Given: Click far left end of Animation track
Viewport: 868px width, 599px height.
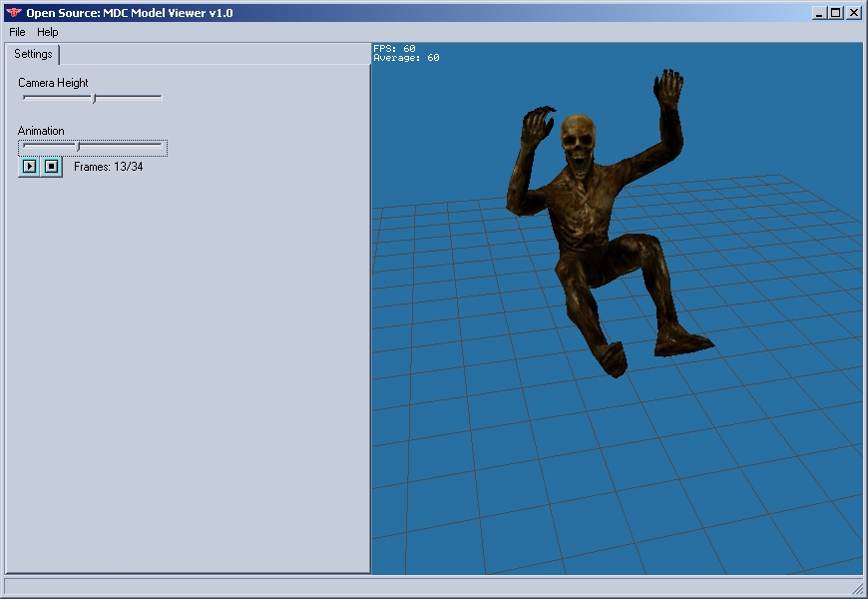Looking at the screenshot, I should tap(24, 147).
